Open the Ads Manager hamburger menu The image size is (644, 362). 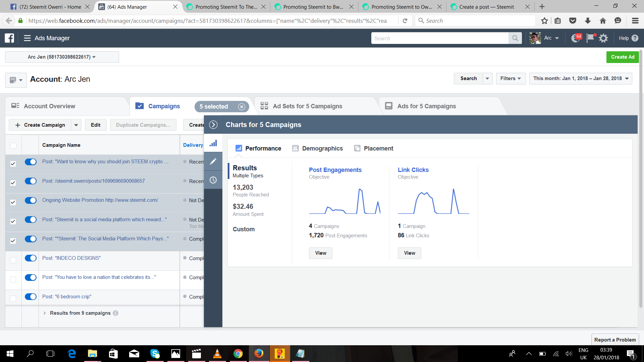27,38
